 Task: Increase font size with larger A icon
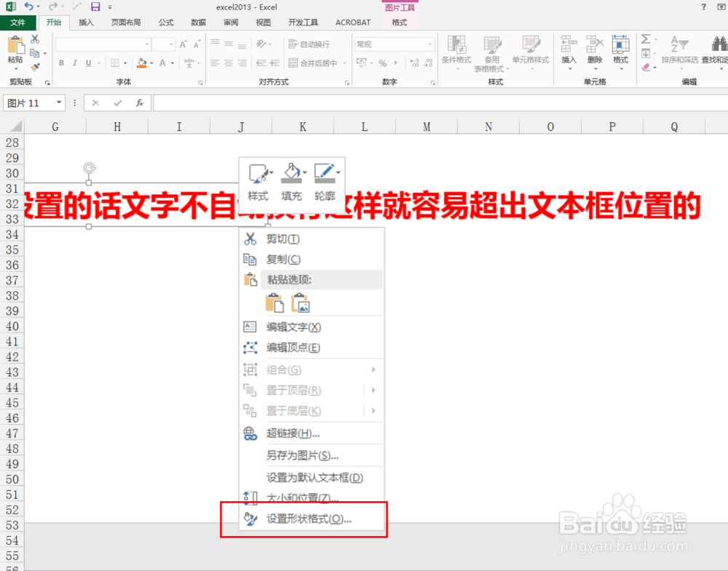(183, 44)
